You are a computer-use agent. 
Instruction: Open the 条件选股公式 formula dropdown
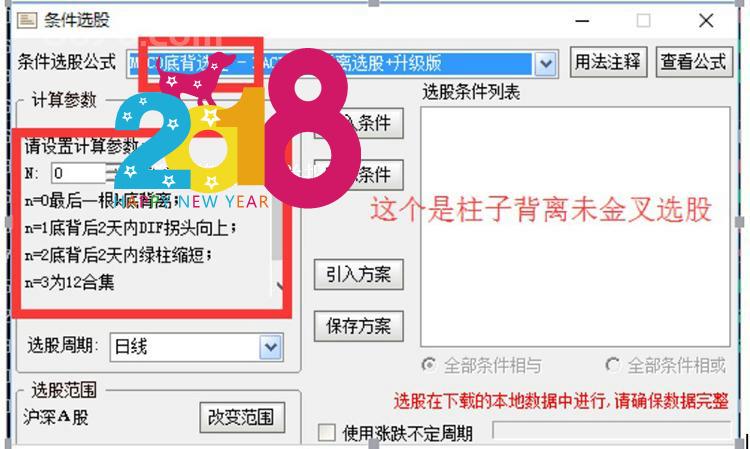546,64
